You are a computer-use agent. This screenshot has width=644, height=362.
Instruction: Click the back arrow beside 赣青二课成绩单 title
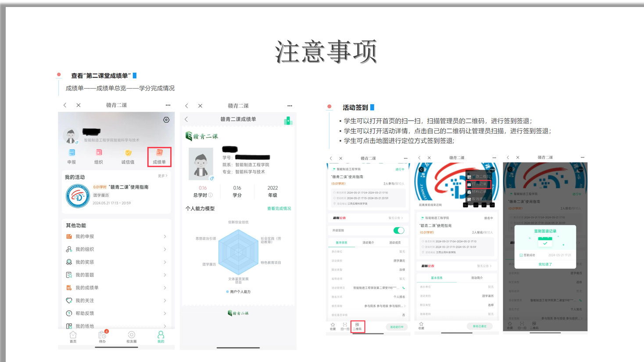tap(186, 119)
